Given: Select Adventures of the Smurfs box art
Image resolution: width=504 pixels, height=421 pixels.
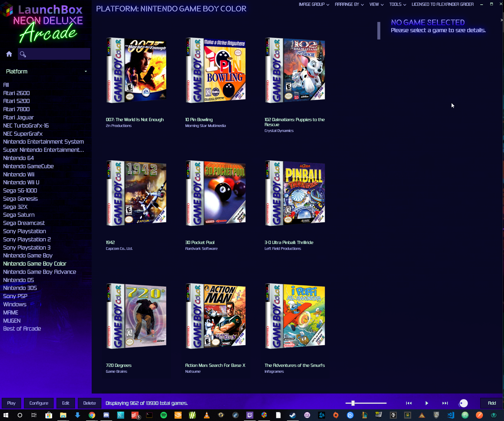Looking at the screenshot, I should 295,316.
